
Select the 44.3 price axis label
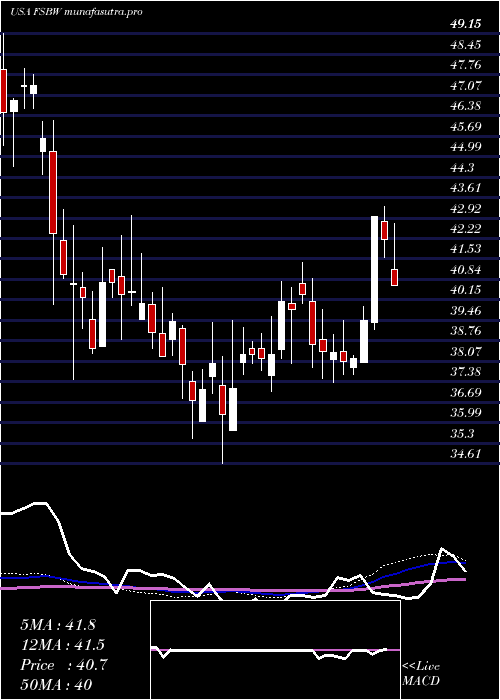(x=462, y=167)
